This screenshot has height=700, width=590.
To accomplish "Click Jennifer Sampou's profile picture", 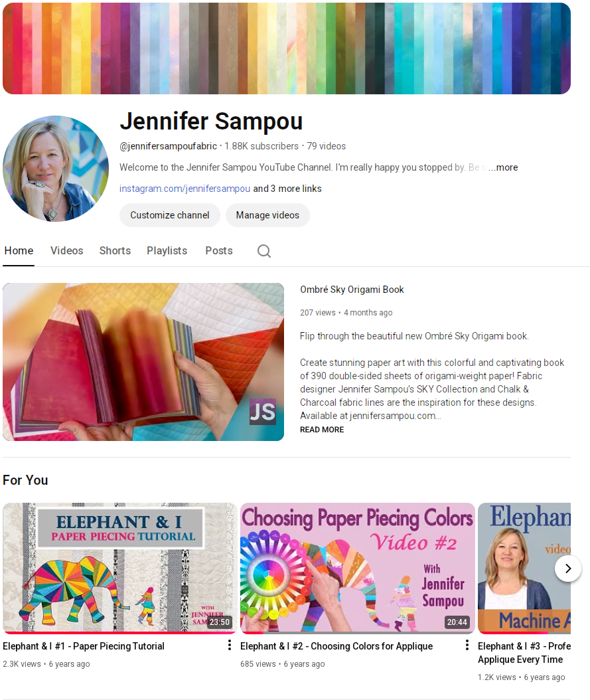I will [x=56, y=169].
